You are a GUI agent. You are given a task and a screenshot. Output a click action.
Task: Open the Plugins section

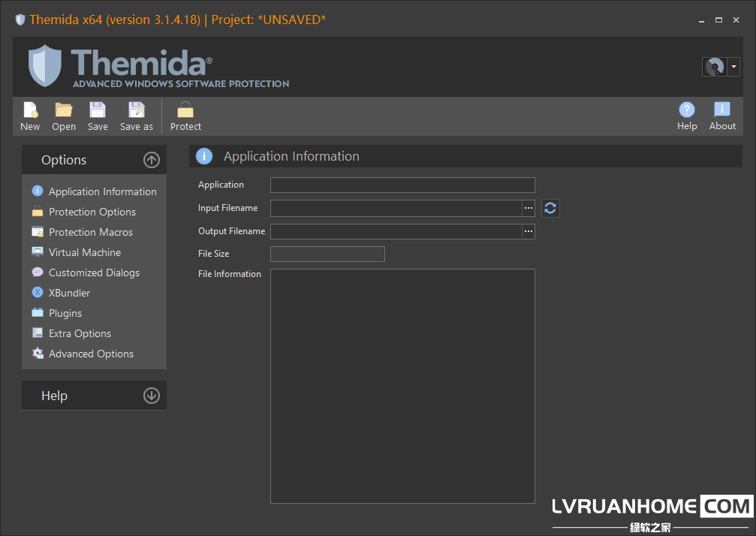click(65, 313)
